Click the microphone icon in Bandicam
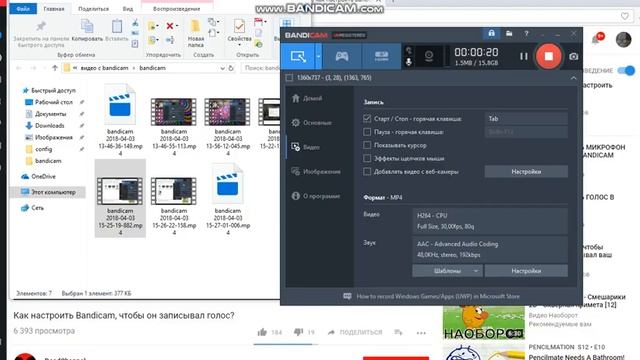Screen dimensions: 640x360 pos(409,62)
